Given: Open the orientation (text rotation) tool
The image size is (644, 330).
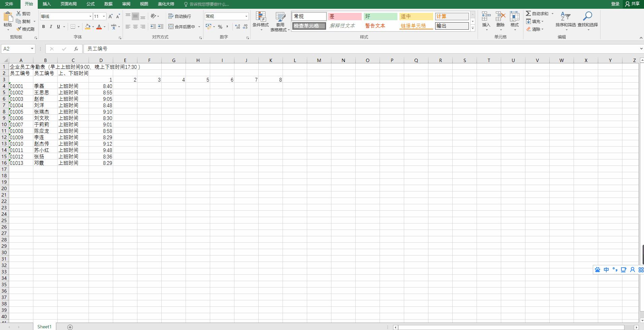Looking at the screenshot, I should click(154, 16).
